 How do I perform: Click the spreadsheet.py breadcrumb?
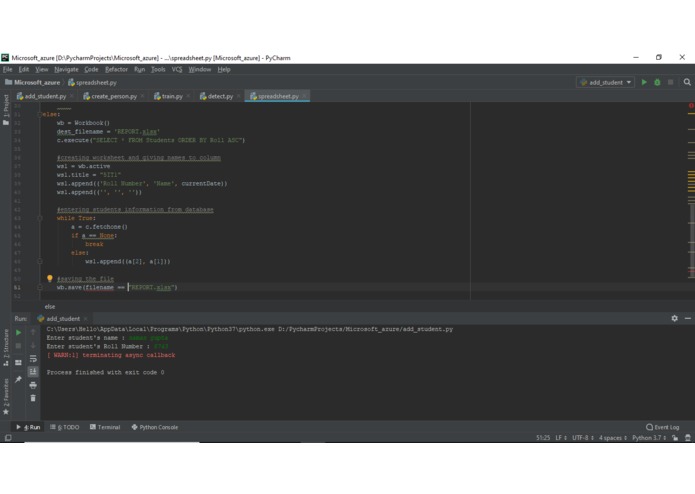(x=92, y=82)
